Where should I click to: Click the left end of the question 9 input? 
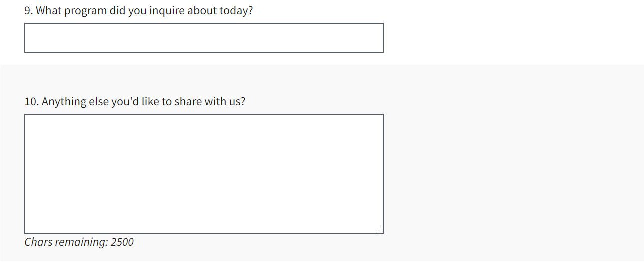tap(31, 38)
